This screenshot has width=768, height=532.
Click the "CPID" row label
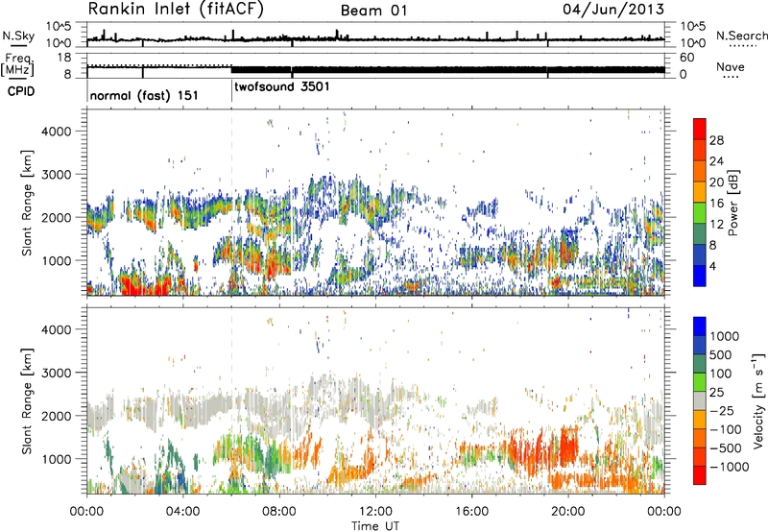click(x=21, y=91)
